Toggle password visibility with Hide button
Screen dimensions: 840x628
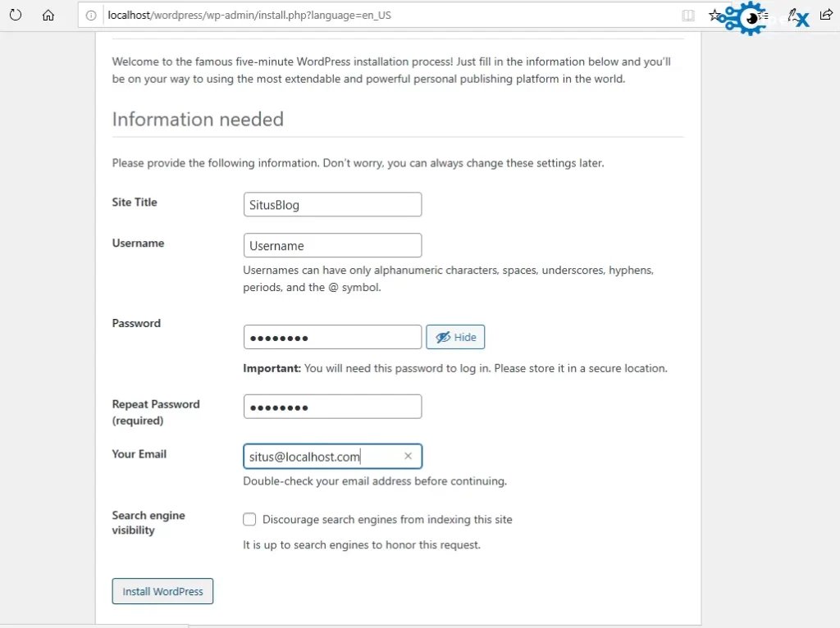point(455,337)
